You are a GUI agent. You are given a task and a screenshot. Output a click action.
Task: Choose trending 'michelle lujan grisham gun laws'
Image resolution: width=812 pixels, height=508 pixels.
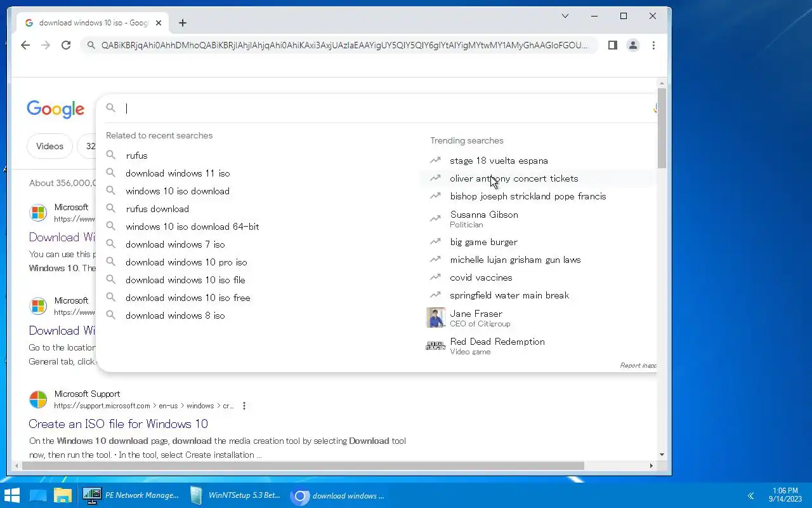(x=538, y=260)
